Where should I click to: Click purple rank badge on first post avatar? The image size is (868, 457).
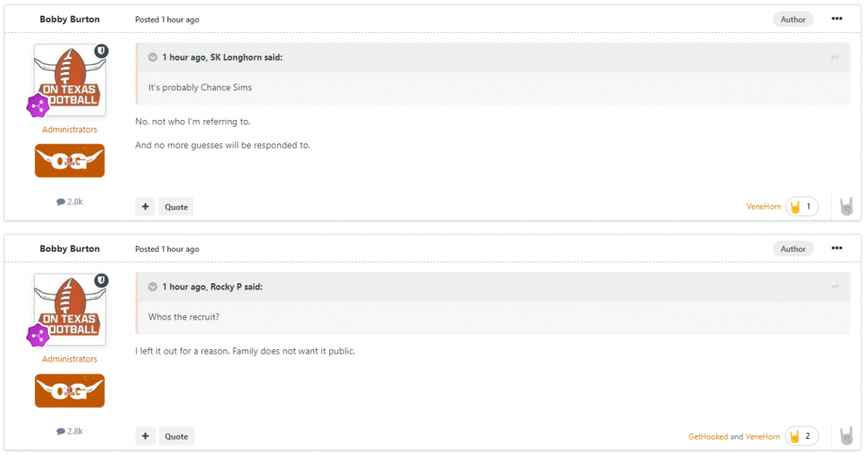(x=37, y=106)
